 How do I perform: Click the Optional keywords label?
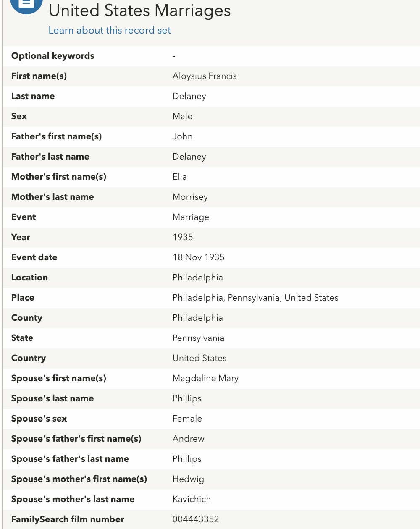pyautogui.click(x=52, y=56)
